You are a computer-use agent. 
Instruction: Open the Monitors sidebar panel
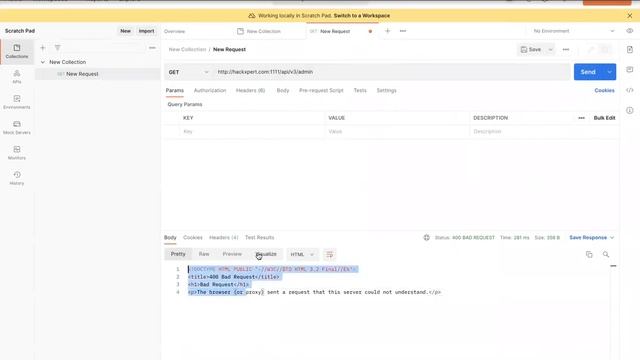coord(17,153)
